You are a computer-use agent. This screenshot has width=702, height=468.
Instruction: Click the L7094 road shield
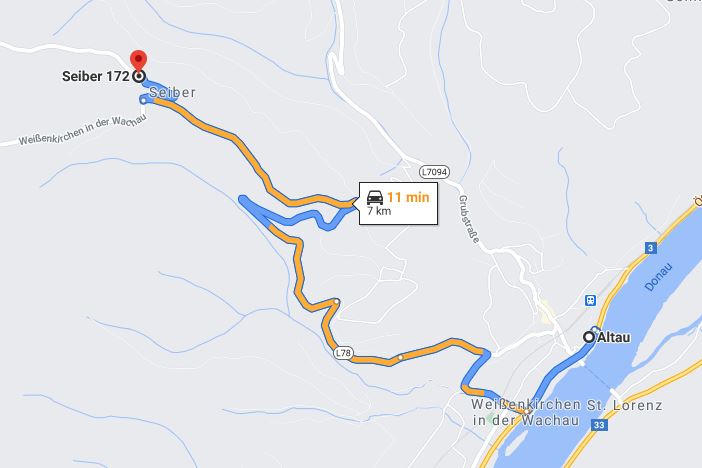(434, 172)
